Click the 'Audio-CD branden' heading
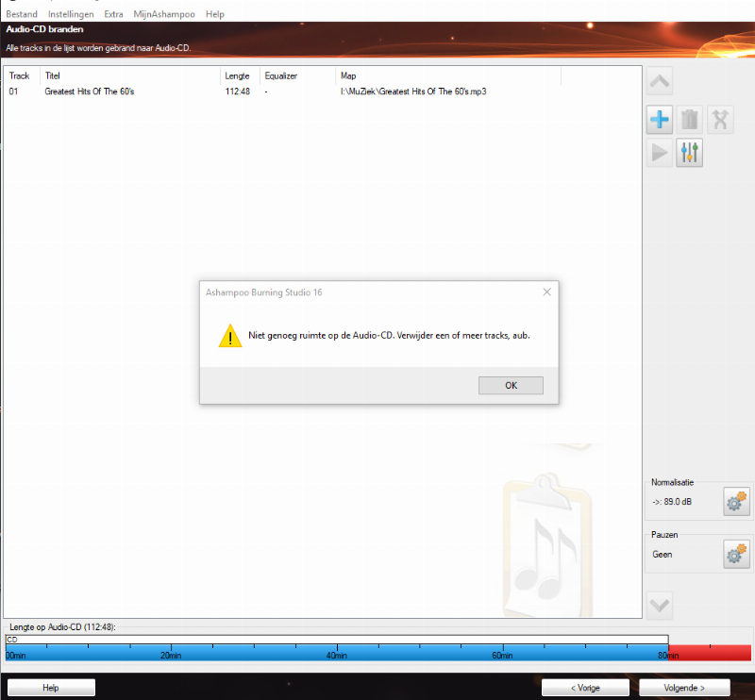 pos(44,29)
